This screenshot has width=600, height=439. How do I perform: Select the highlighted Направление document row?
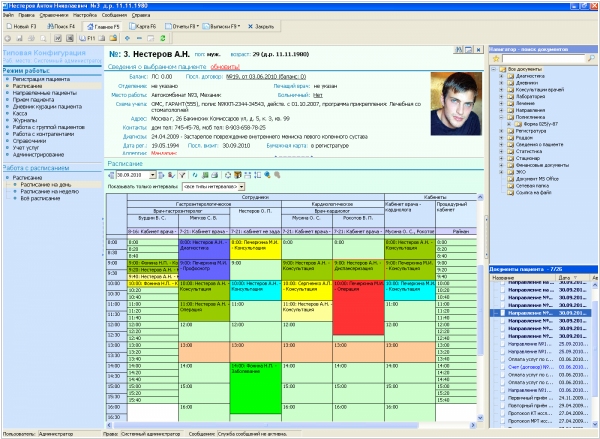pos(542,313)
